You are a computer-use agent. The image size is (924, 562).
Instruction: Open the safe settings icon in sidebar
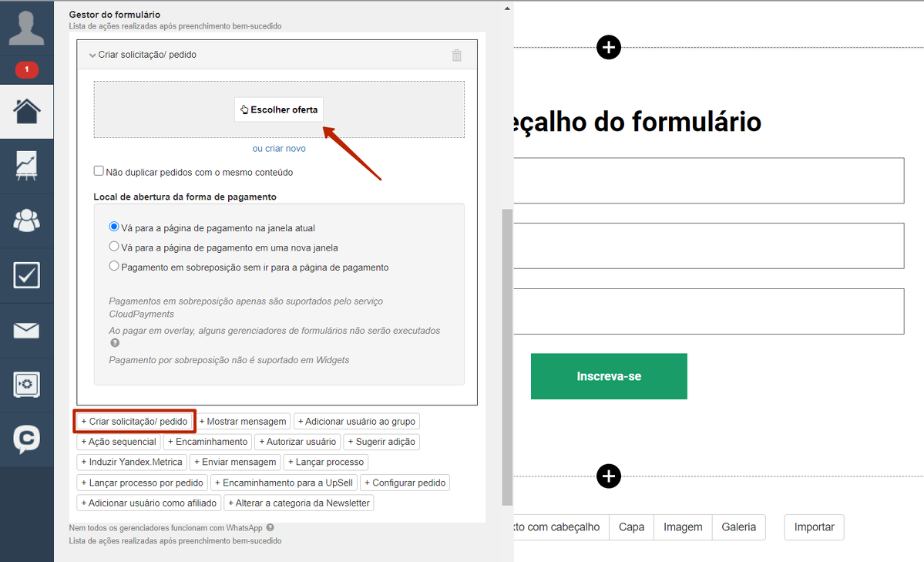(26, 385)
